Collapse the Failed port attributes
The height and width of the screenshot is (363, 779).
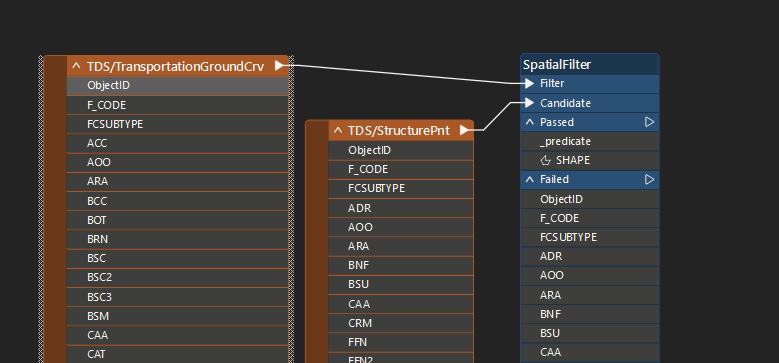pyautogui.click(x=530, y=179)
